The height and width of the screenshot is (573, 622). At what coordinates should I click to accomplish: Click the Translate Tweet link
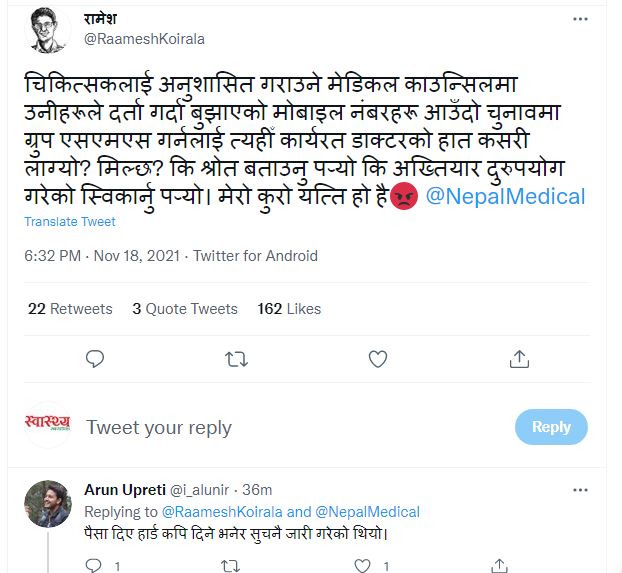coord(69,221)
